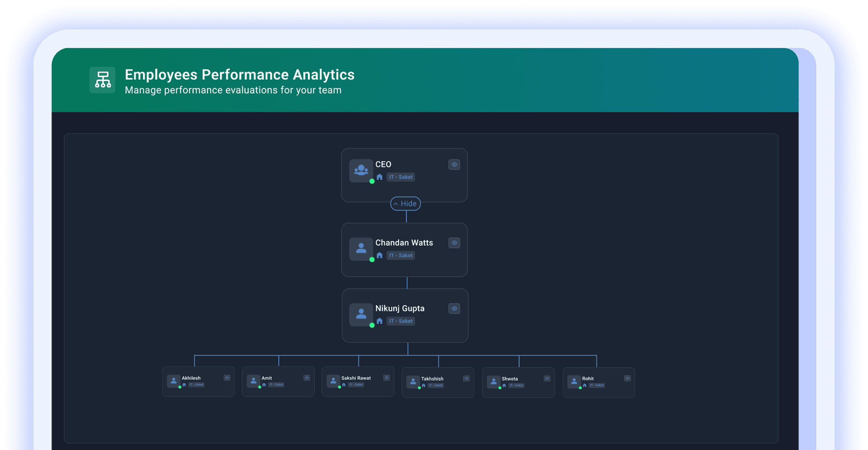Click Sakshi Rawat's avatar icon
868x450 pixels.
(x=333, y=381)
